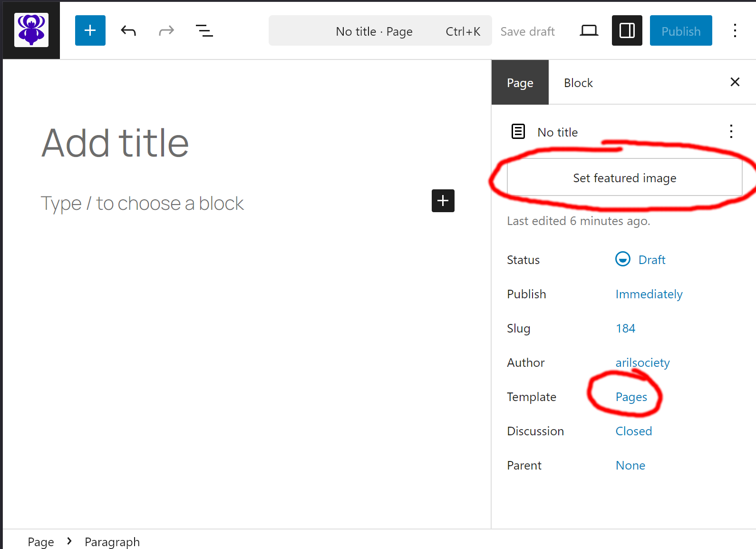The image size is (756, 549).
Task: Click the Set featured image button
Action: click(624, 178)
